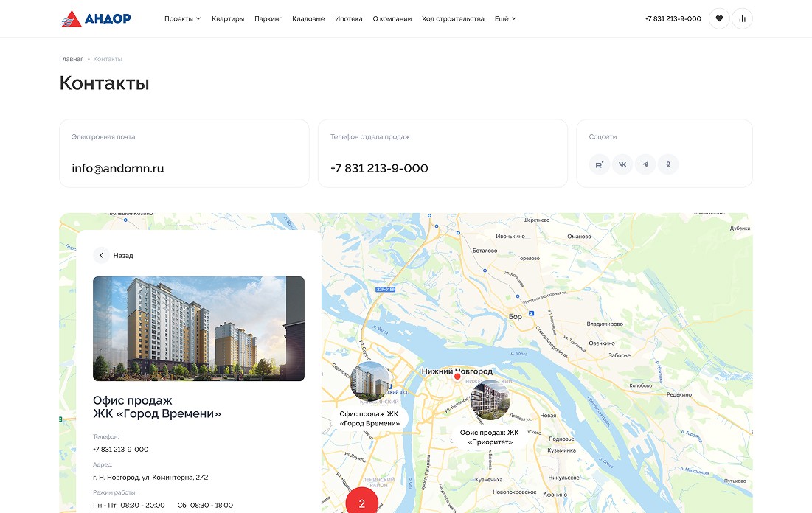Open the VK social link icon
Viewport: 812px width, 513px height.
coord(622,164)
